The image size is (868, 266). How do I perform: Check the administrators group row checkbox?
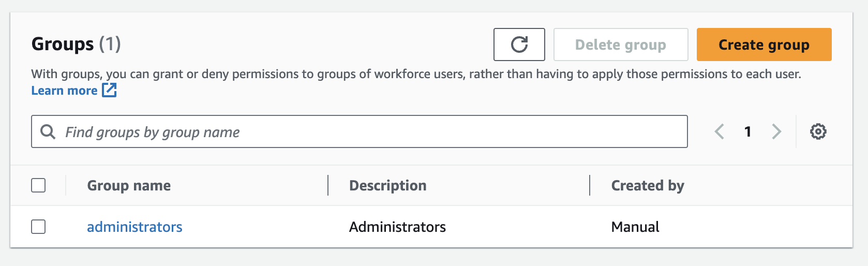38,227
